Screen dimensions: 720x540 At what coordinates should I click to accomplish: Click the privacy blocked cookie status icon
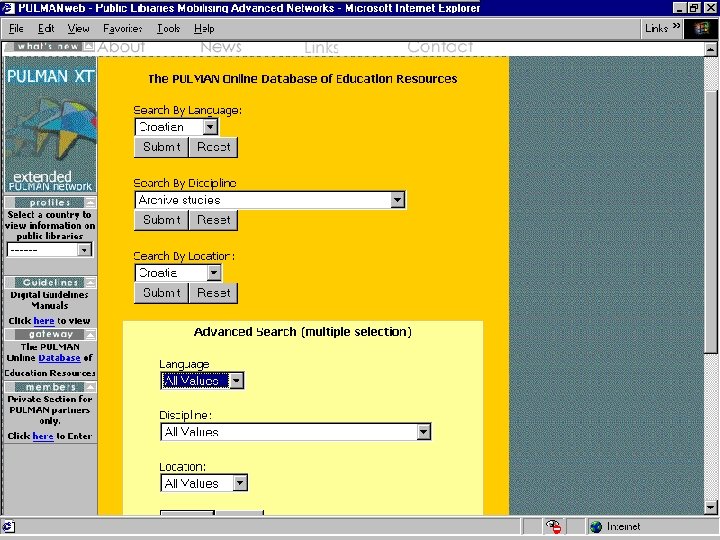pos(554,526)
